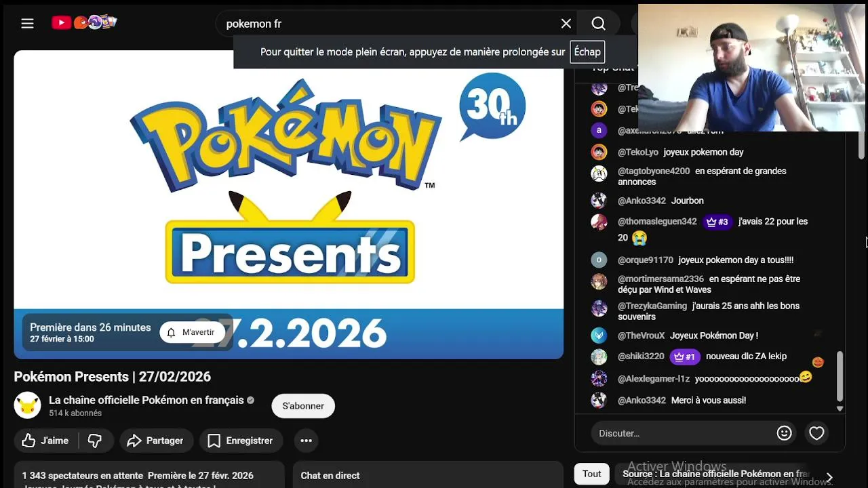Click username @thomasleguen342
The image size is (868, 488).
pos(657,222)
